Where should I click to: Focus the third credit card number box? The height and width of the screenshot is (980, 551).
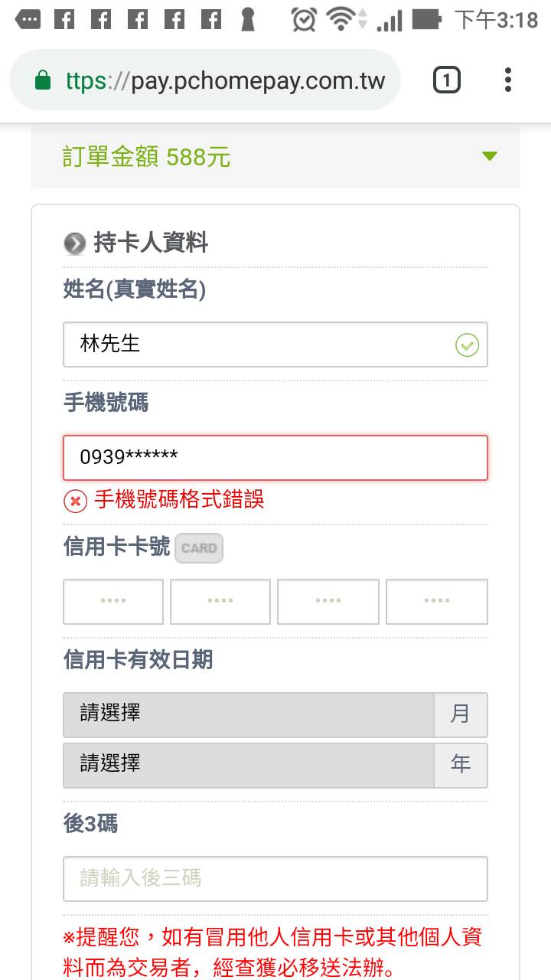pyautogui.click(x=328, y=601)
